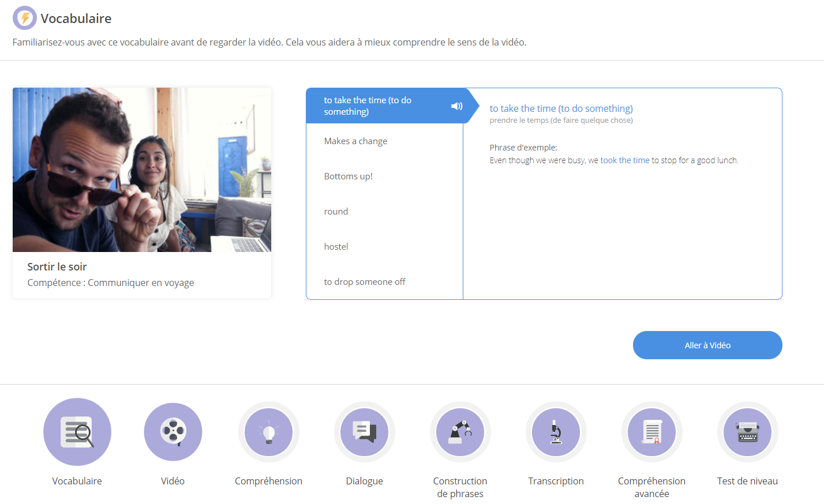Click the video thumbnail of man with sunglasses
824x504 pixels.
tap(142, 170)
